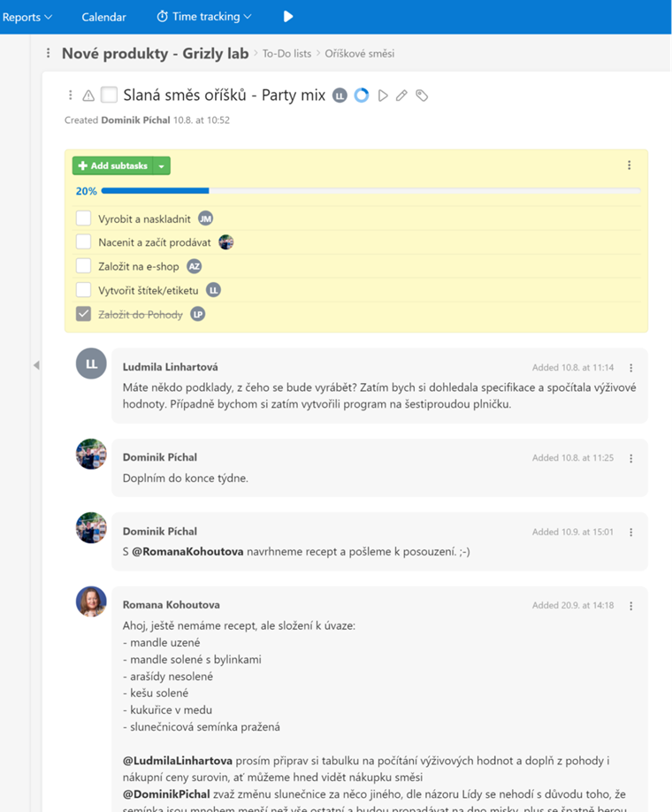Start tracking with task play icon
The image size is (672, 812).
coord(383,96)
